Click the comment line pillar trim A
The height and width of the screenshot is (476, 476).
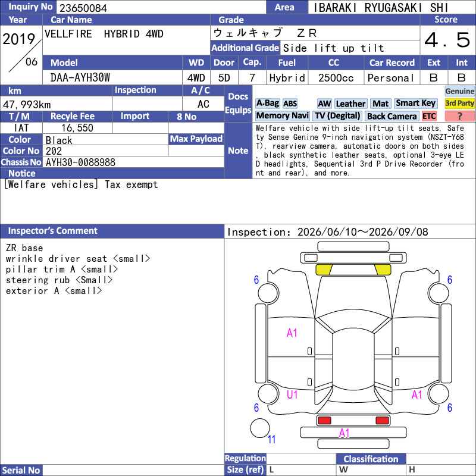[62, 270]
